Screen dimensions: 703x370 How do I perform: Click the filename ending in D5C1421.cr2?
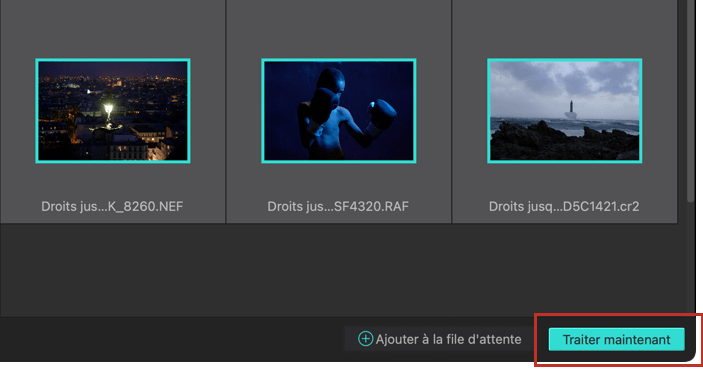(564, 206)
